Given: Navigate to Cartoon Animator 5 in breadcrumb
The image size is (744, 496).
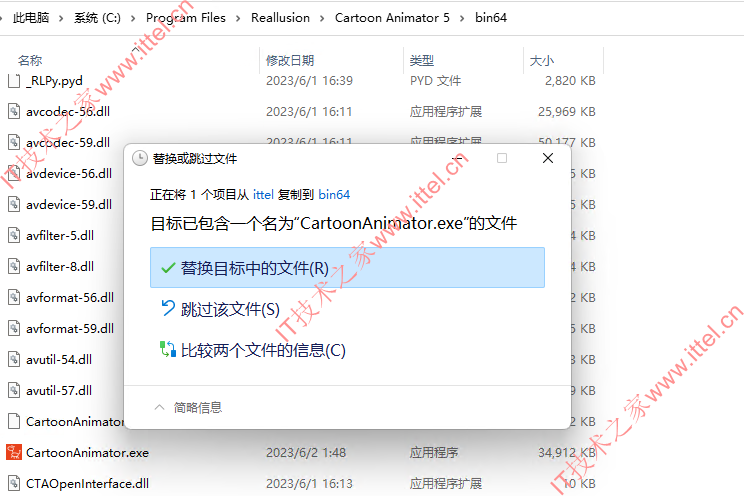Looking at the screenshot, I should 392,18.
